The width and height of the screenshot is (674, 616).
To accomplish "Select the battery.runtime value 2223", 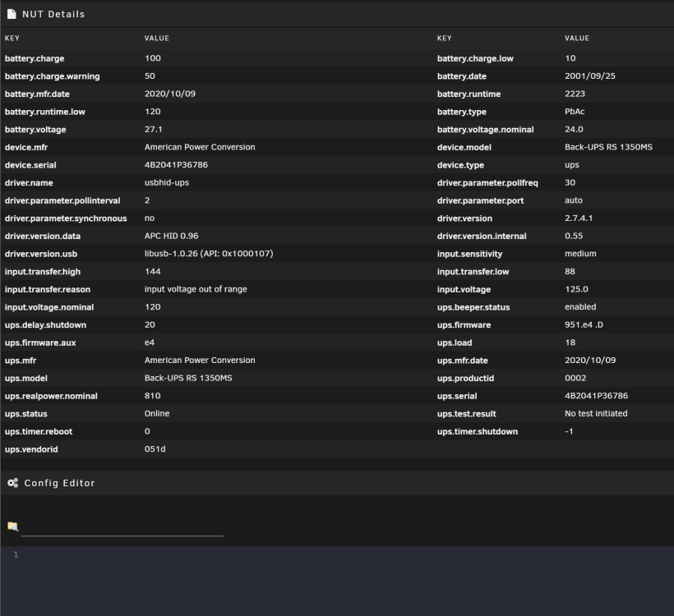I will pos(575,94).
